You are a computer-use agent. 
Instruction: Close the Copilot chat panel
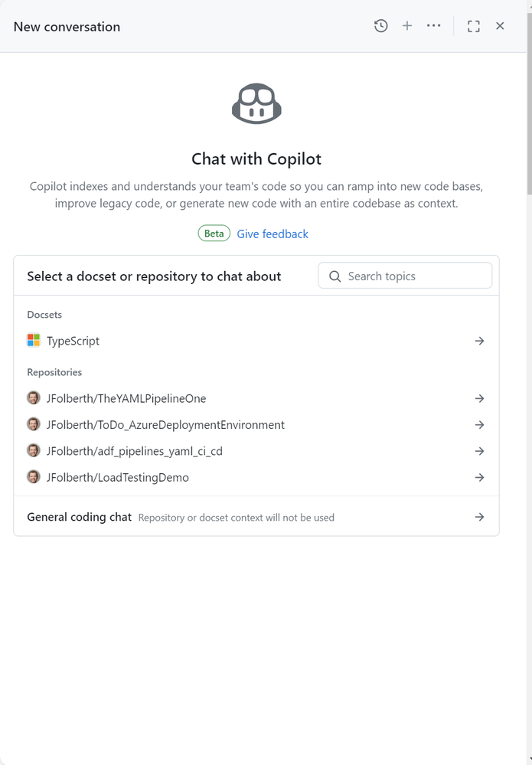[500, 26]
